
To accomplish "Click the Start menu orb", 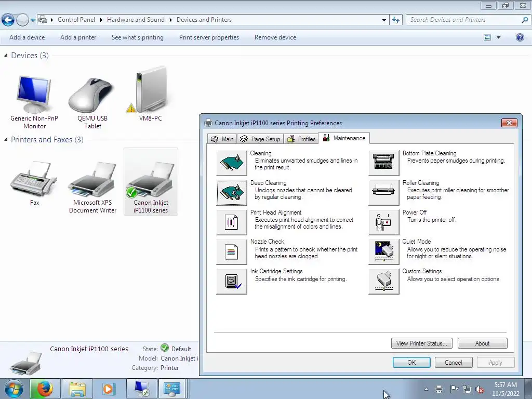I will click(x=14, y=389).
